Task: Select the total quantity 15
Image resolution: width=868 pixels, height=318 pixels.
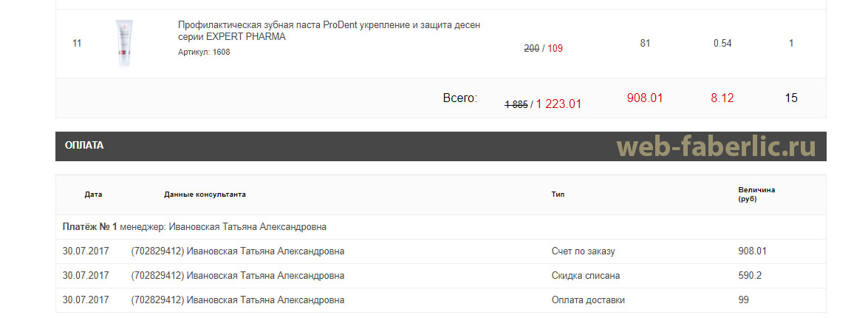Action: [792, 98]
